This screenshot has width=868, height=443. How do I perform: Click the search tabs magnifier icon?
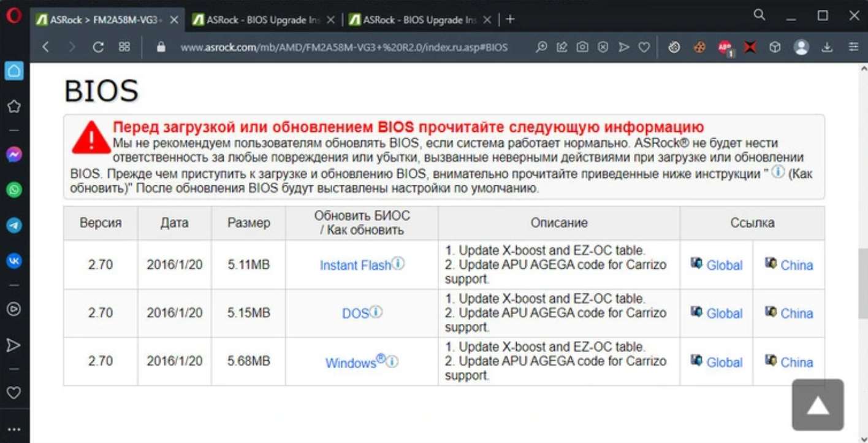click(x=759, y=15)
